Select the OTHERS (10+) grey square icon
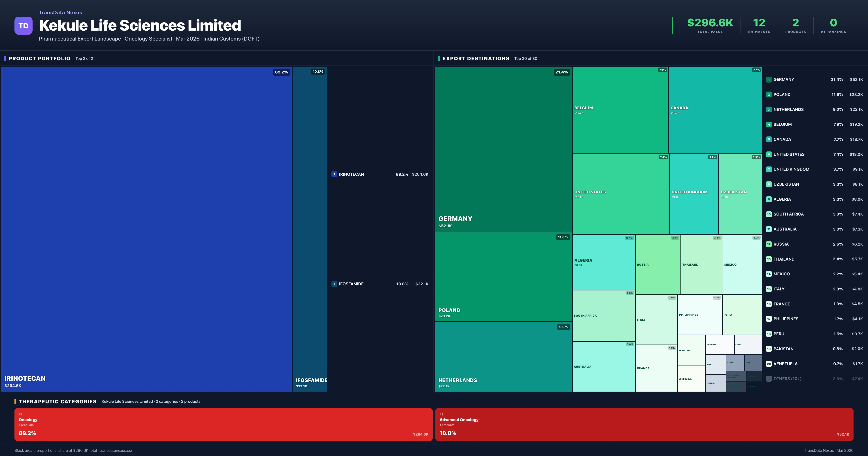Screen dimensions: 868x456 769,378
